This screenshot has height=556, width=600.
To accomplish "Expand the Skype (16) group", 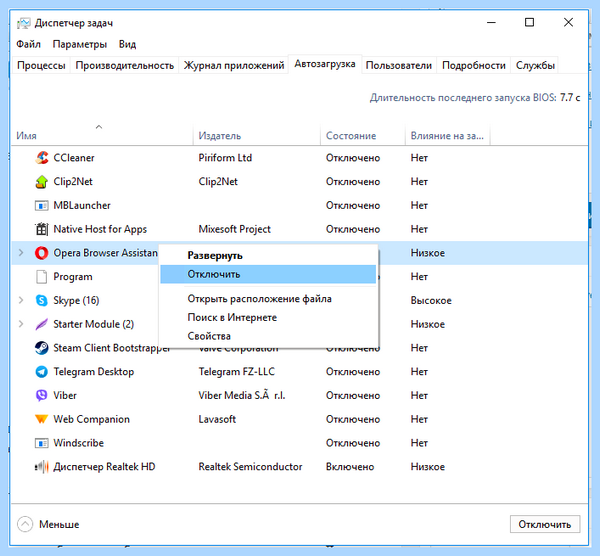I will (21, 300).
